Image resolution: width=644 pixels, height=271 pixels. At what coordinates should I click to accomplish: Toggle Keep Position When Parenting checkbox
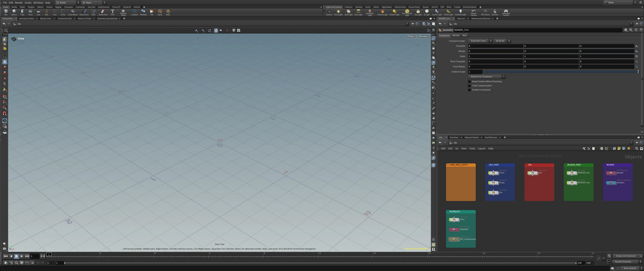[470, 81]
